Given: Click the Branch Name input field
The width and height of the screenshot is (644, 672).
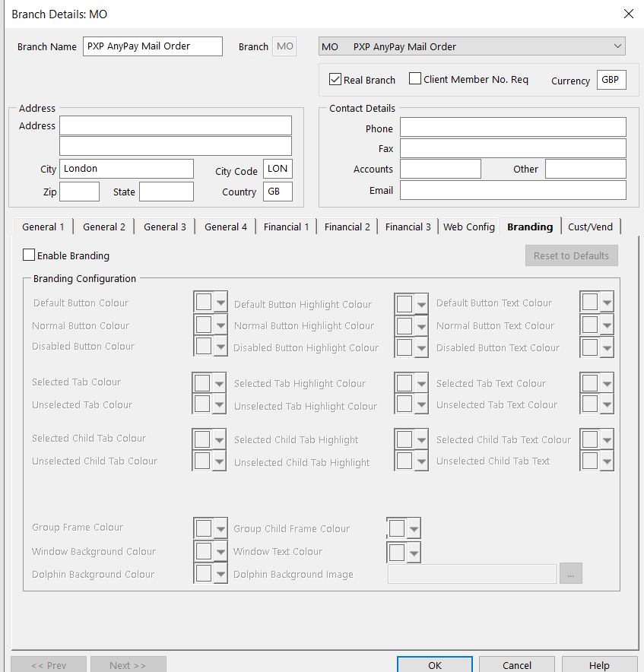Looking at the screenshot, I should pos(153,46).
